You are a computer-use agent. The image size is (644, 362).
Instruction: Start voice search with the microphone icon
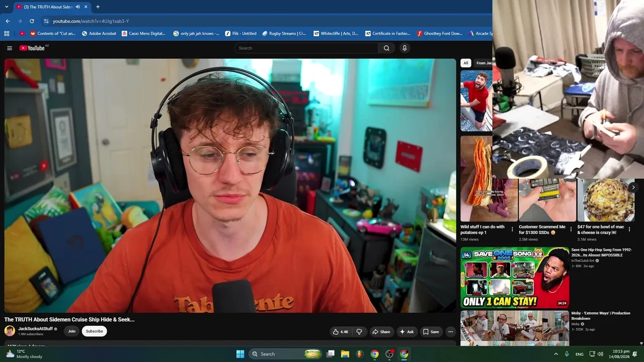pos(405,48)
